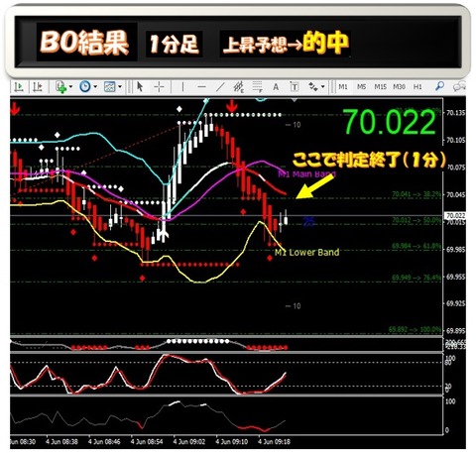Switch chart to M15 timeframe
Image resolution: width=476 pixels, height=453 pixels.
380,87
